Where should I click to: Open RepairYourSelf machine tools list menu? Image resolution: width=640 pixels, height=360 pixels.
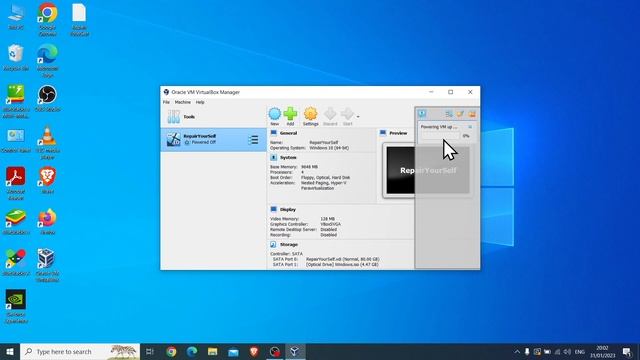pyautogui.click(x=253, y=140)
